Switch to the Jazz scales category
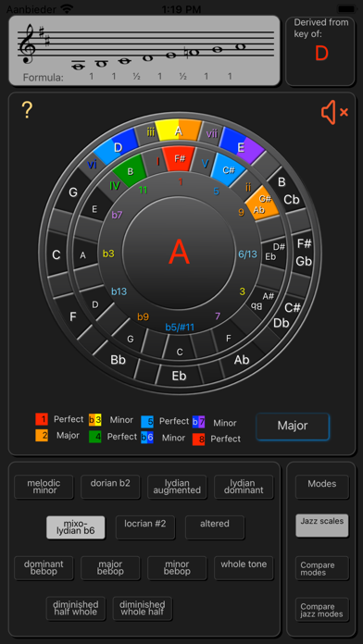363x644 pixels. (322, 525)
